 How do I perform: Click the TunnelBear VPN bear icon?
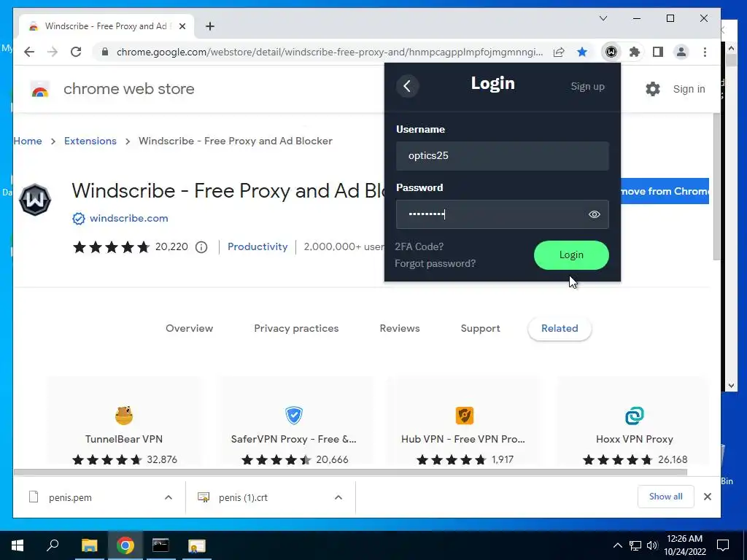coord(124,415)
